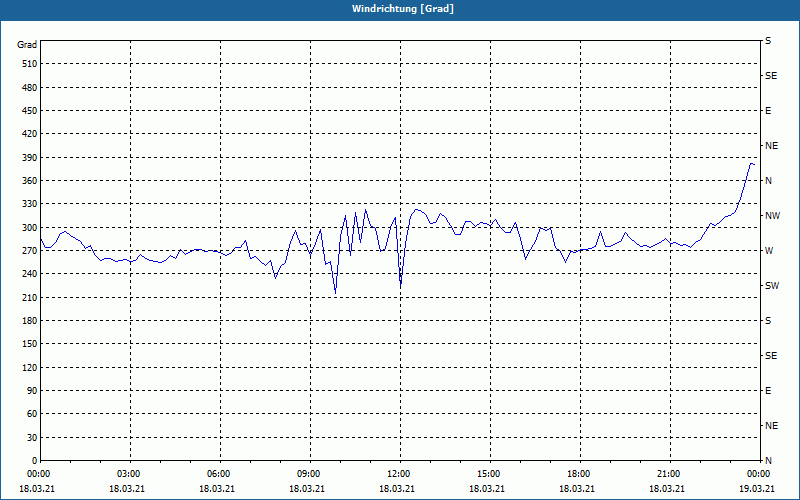This screenshot has height=500, width=800.
Task: Click the 21:00 time axis label
Action: pyautogui.click(x=670, y=474)
